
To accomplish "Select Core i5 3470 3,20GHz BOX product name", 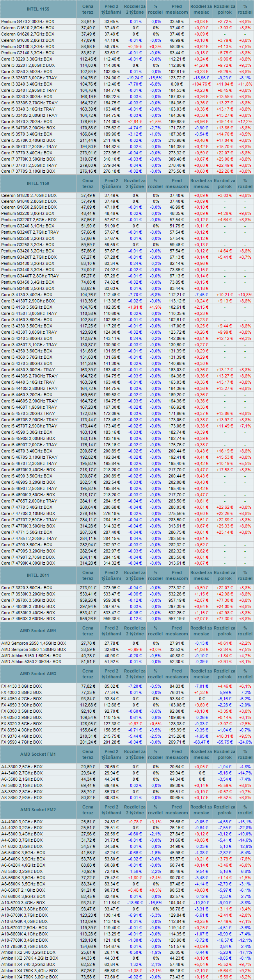I will click(x=27, y=122).
